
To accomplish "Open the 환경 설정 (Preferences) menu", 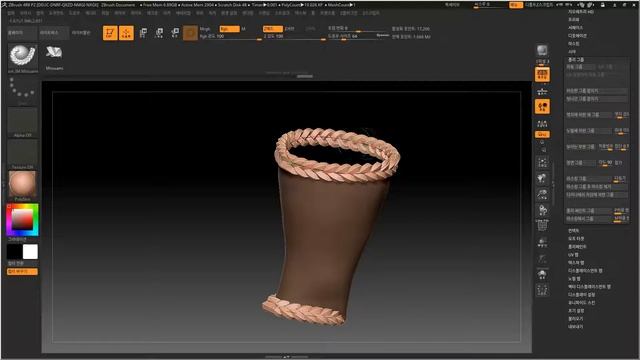I will 229,13.
